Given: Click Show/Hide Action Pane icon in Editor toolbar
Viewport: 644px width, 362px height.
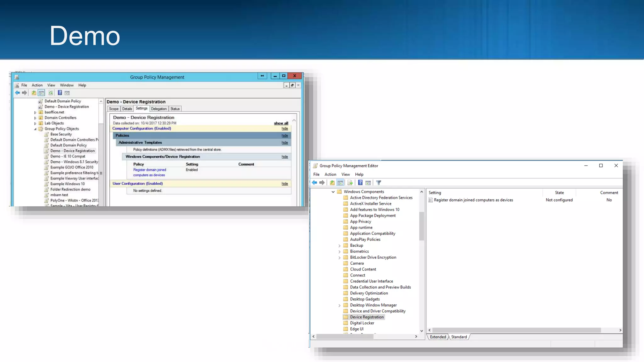Looking at the screenshot, I should 368,183.
